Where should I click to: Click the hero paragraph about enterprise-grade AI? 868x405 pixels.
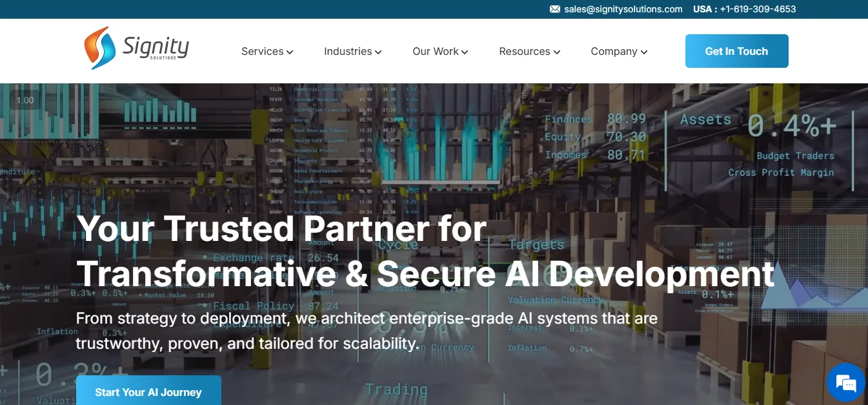(x=367, y=330)
